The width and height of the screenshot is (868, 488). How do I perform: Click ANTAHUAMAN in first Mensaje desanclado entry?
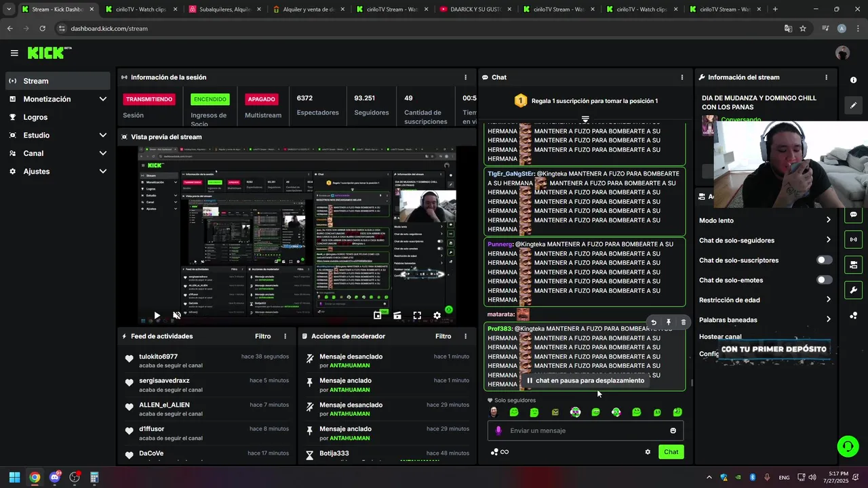pos(350,365)
